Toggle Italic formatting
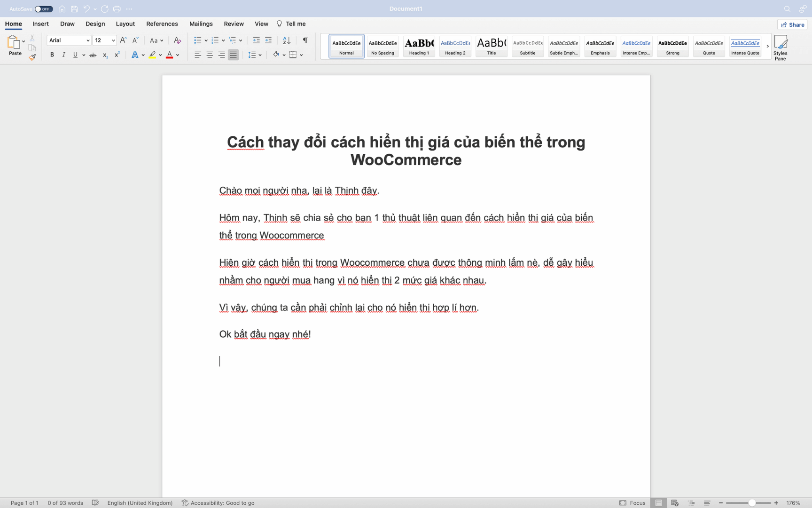This screenshot has width=812, height=508. point(64,55)
